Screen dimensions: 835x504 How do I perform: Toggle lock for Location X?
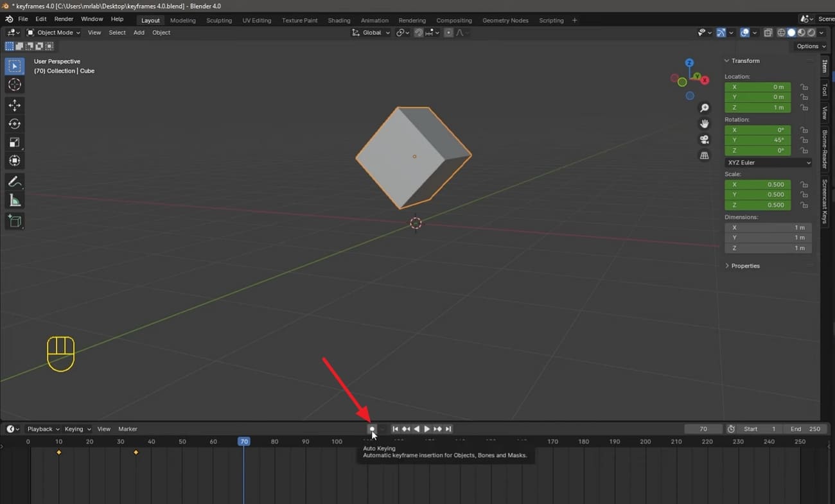[804, 87]
